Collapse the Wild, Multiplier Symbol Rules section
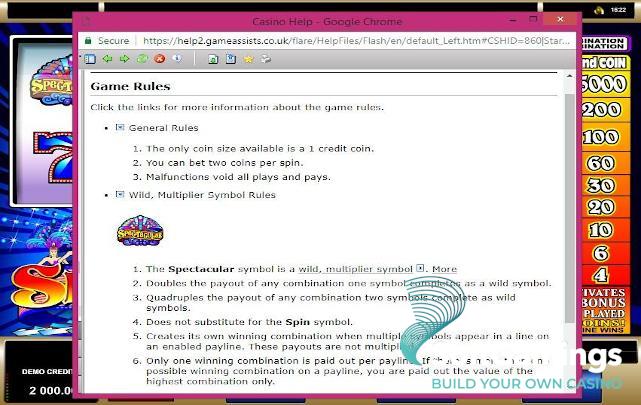The height and width of the screenshot is (405, 641). pyautogui.click(x=120, y=195)
